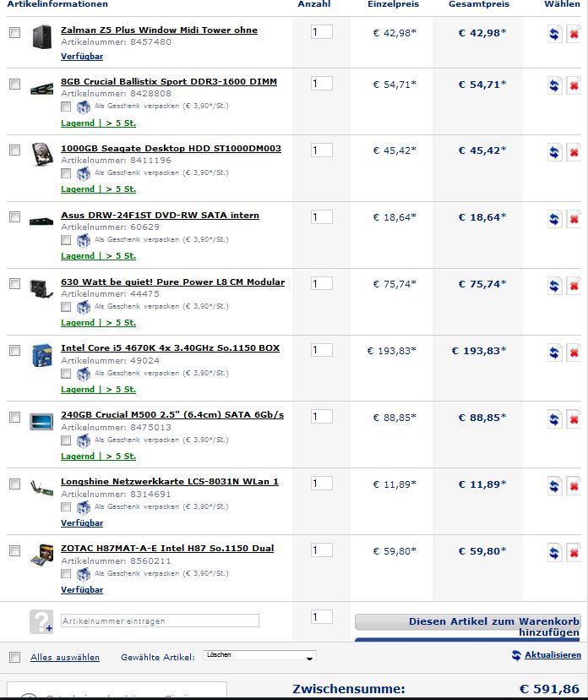588x700 pixels.
Task: Open the Gewählte Artikel Löschen dropdown
Action: click(x=259, y=655)
